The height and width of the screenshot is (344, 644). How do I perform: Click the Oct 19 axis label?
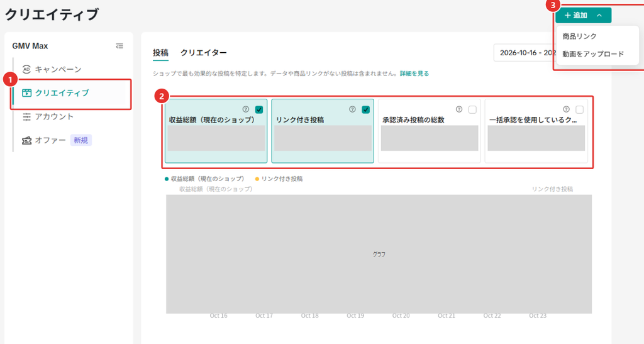click(x=355, y=316)
